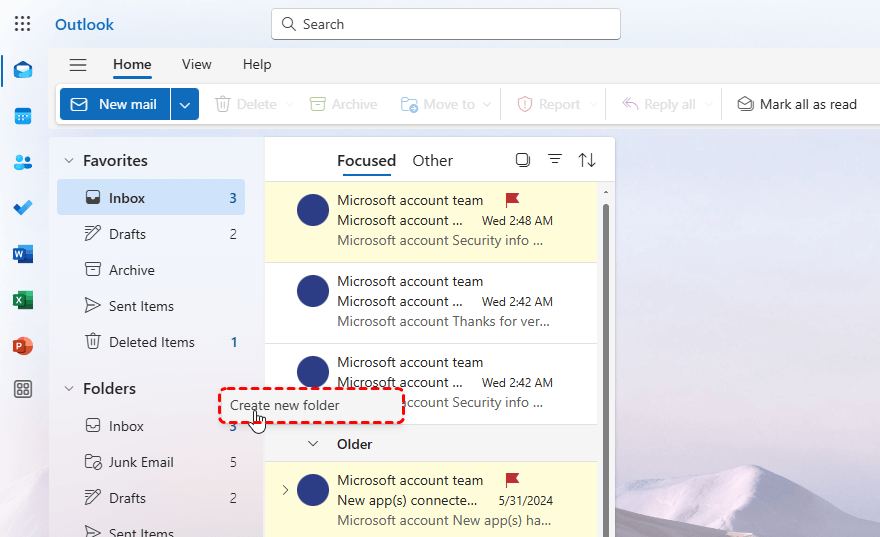Open the New mail dropdown arrow
The width and height of the screenshot is (880, 537).
(185, 104)
